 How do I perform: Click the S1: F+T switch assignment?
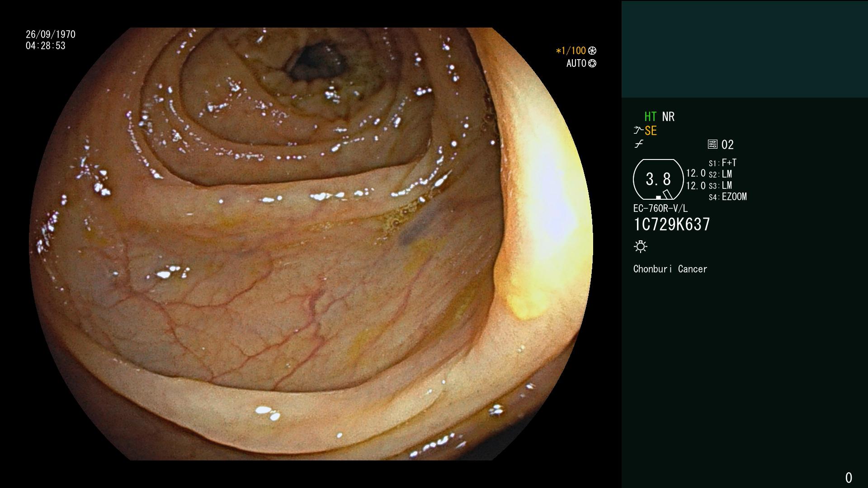click(x=722, y=163)
